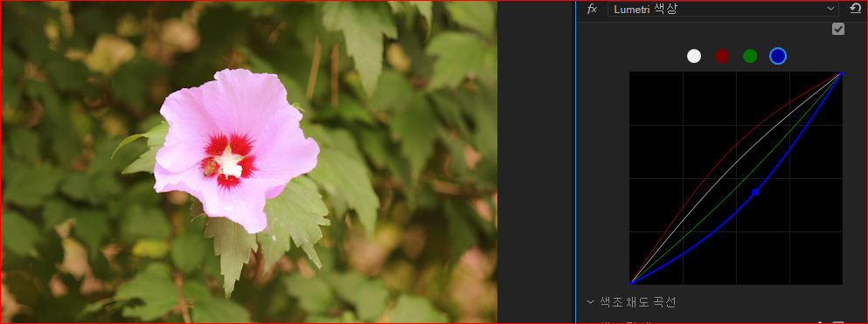Collapse the 색조 채도 곡선 section

(x=590, y=302)
